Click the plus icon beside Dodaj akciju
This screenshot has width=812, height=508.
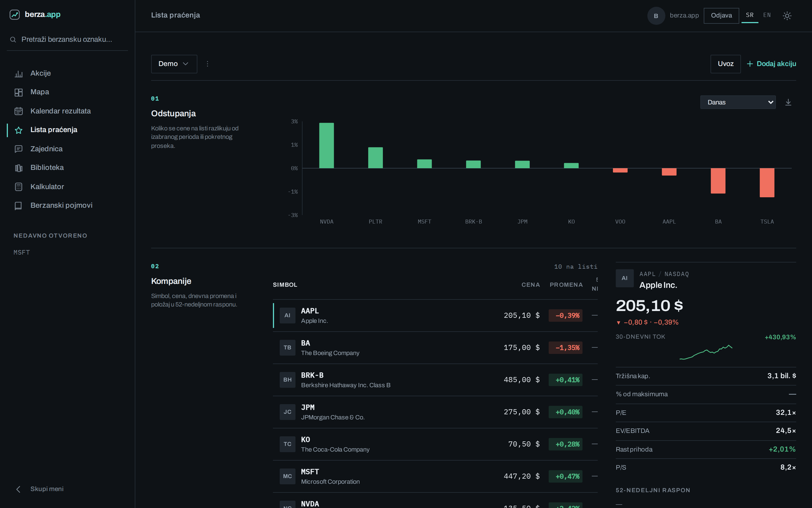(750, 64)
